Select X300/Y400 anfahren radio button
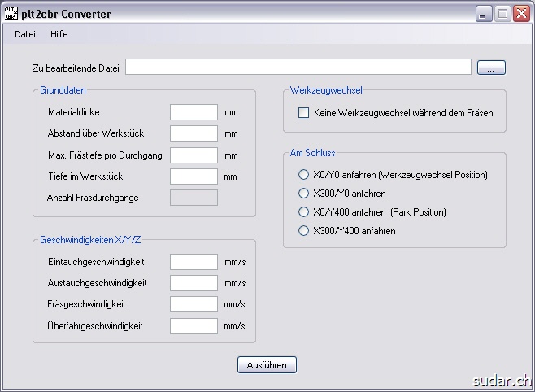The image size is (535, 392). (303, 231)
